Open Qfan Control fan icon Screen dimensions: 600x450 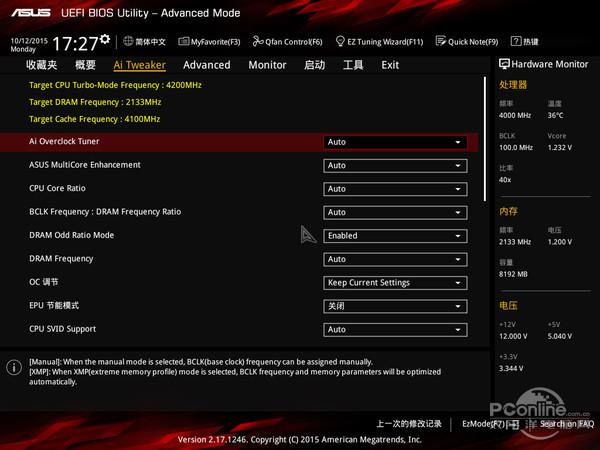258,41
